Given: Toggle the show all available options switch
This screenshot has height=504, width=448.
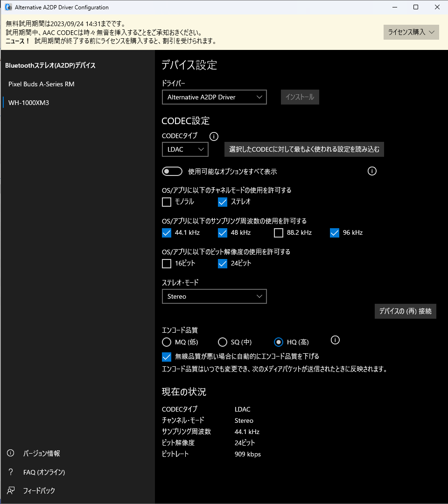Looking at the screenshot, I should tap(172, 171).
